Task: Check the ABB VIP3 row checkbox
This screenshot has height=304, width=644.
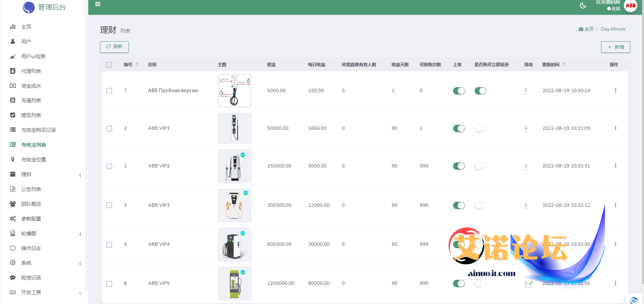Action: tap(109, 205)
